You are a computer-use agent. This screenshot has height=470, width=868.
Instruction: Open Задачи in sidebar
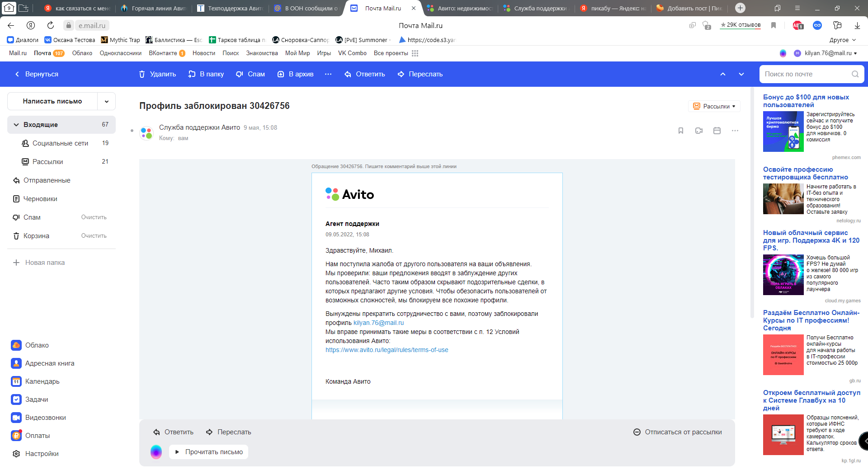(29, 399)
